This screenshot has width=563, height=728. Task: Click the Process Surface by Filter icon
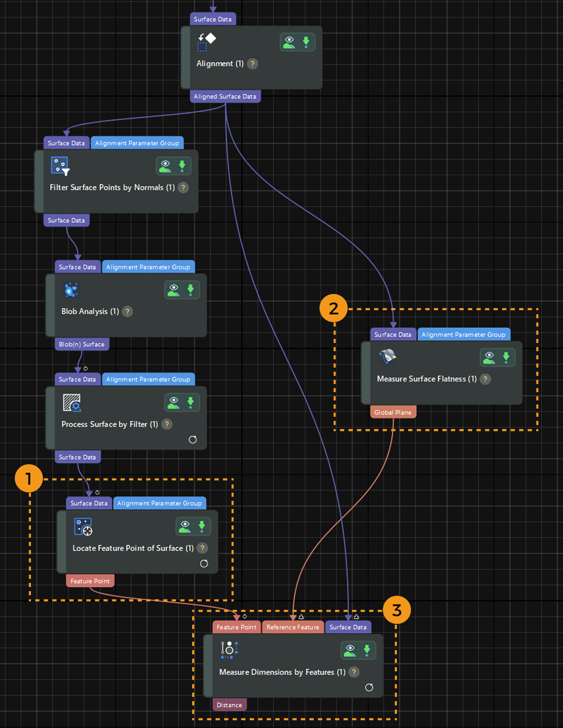click(72, 403)
